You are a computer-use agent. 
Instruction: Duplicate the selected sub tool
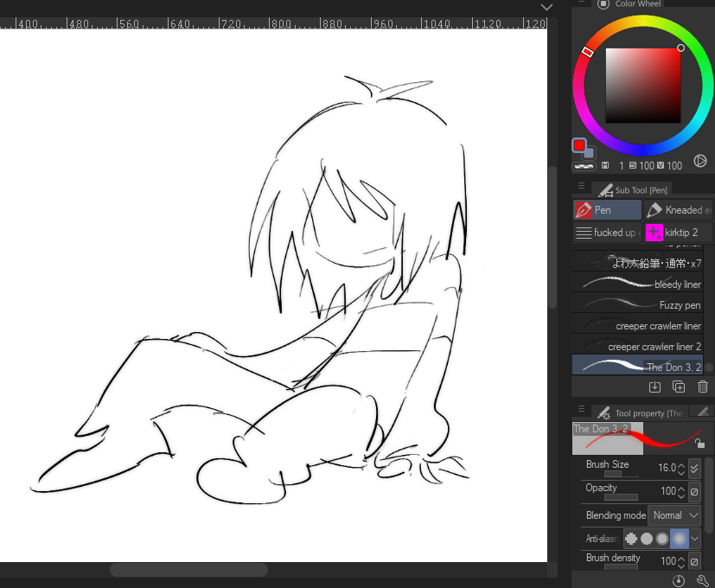pyautogui.click(x=679, y=387)
